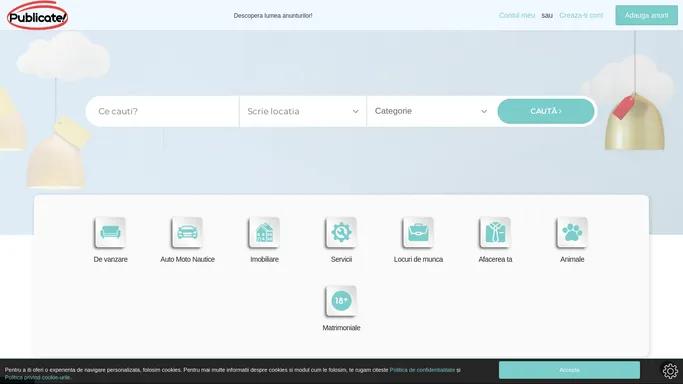Open the De vanzare sofa category icon
The width and height of the screenshot is (683, 384).
(110, 232)
